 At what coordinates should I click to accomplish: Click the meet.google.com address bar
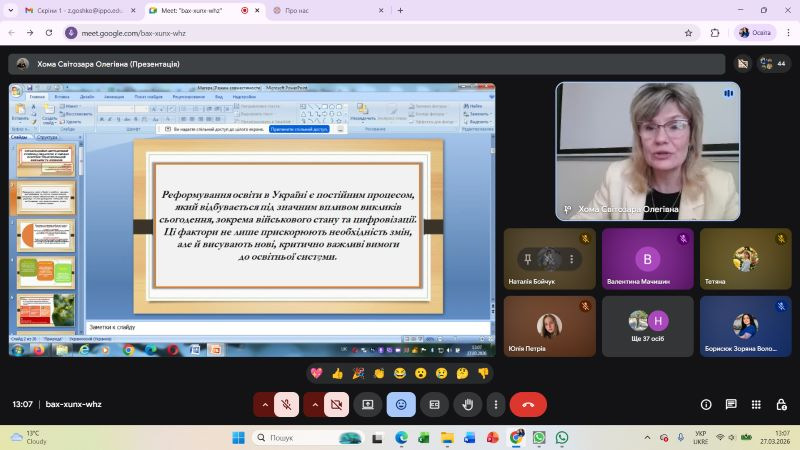pyautogui.click(x=378, y=33)
